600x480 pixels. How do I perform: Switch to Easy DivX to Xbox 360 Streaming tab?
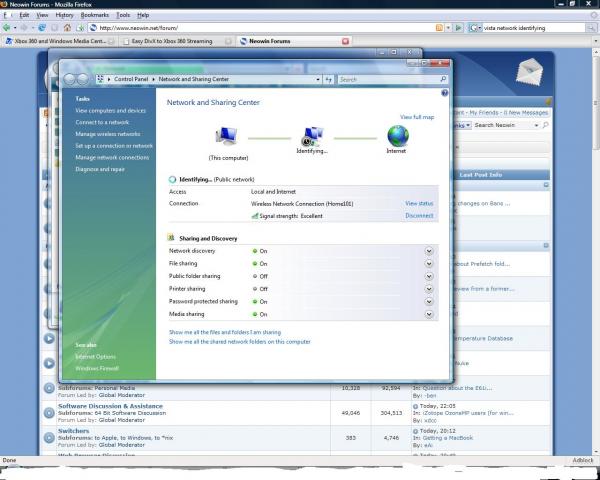tap(176, 41)
